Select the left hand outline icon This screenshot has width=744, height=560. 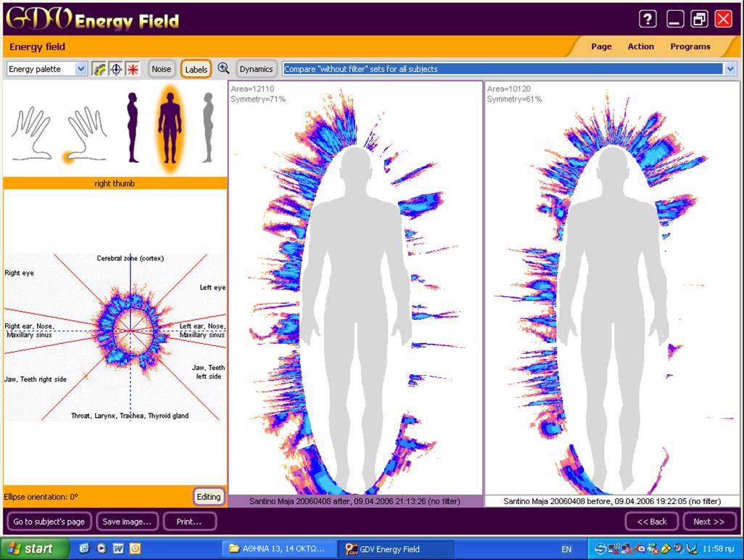tap(31, 133)
